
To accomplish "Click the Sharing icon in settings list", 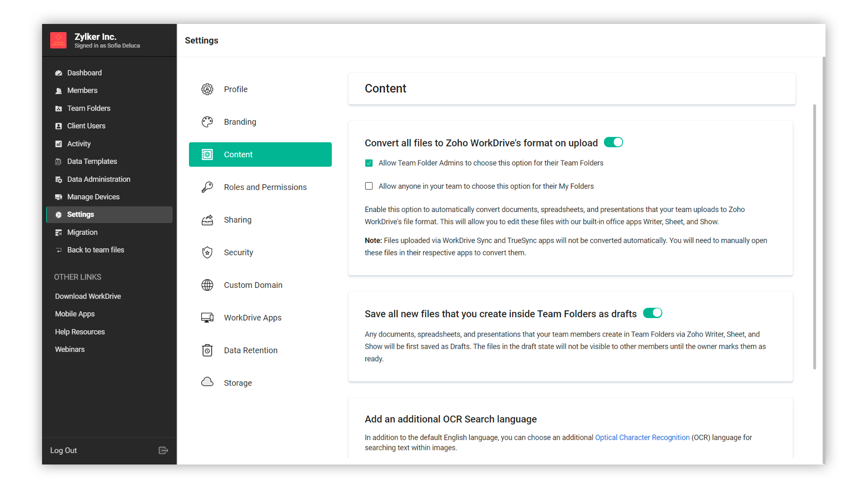I will pyautogui.click(x=207, y=220).
